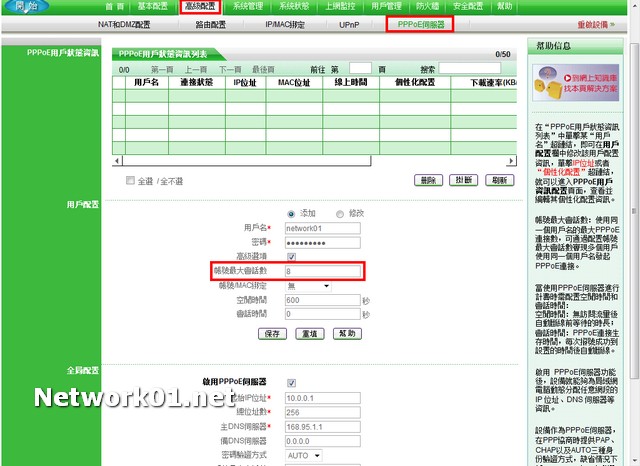Uncheck the 高級選項 checkbox
Viewport: 640px width, 466px height.
pyautogui.click(x=291, y=256)
